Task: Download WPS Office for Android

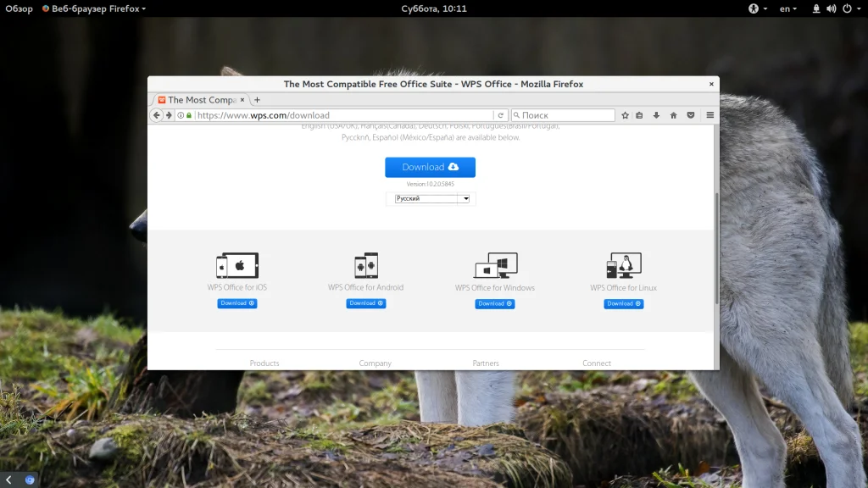Action: coord(366,303)
